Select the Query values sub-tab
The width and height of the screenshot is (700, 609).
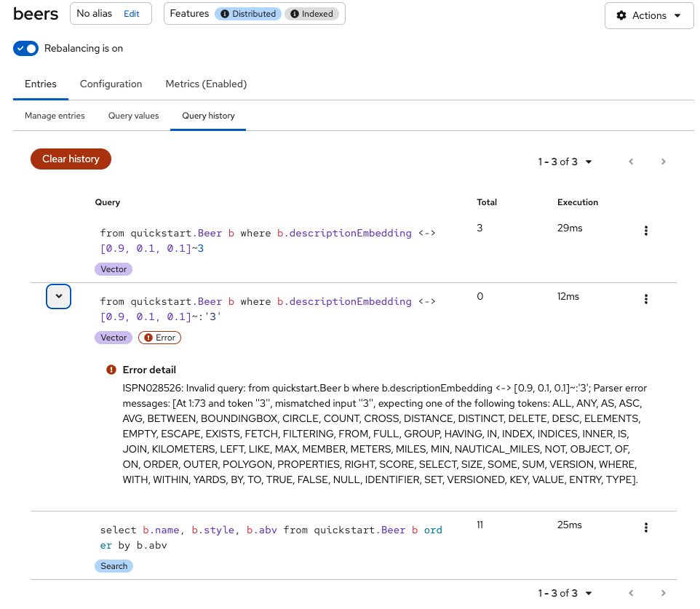point(133,116)
